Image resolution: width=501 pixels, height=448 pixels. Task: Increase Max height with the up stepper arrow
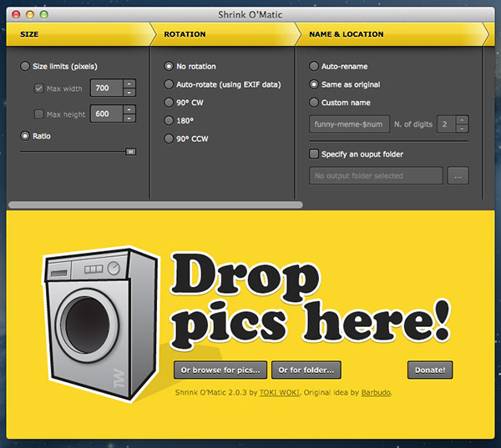coord(129,109)
